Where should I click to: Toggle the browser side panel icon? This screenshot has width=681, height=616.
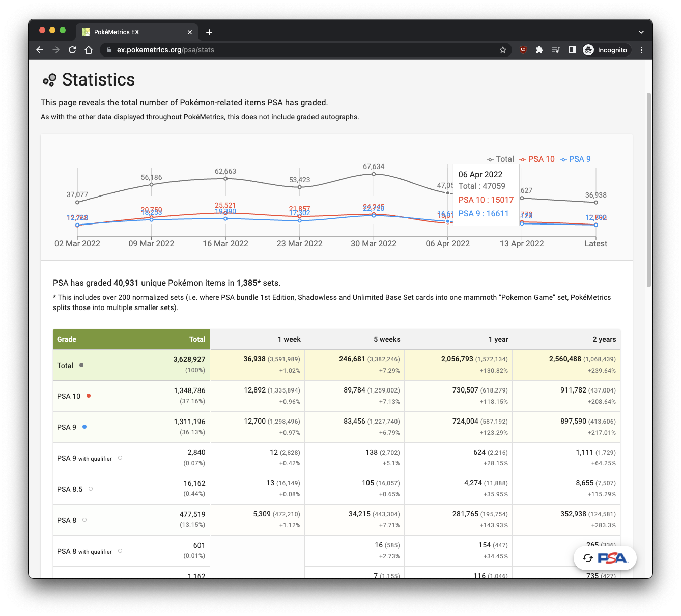[x=572, y=50]
